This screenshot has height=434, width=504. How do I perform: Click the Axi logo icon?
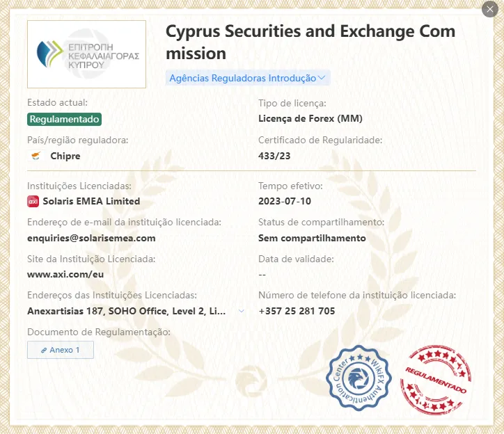click(x=33, y=202)
